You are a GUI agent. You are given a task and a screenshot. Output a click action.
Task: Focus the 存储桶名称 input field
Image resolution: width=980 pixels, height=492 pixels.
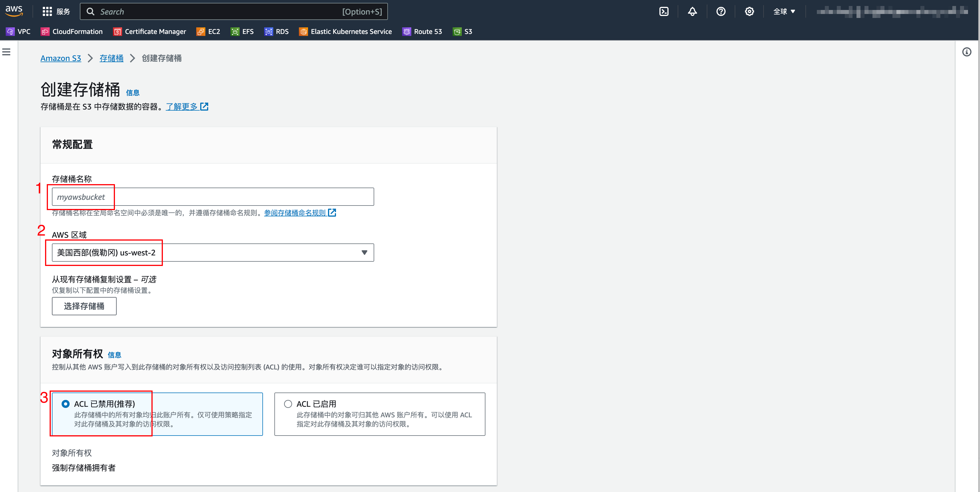click(x=213, y=197)
